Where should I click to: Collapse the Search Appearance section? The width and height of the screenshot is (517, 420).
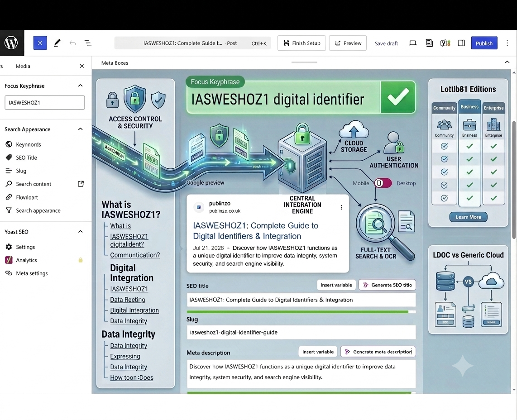[80, 129]
